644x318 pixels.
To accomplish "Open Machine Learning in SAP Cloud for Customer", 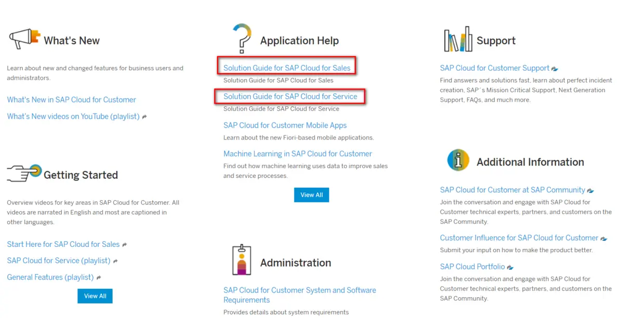I will point(298,154).
